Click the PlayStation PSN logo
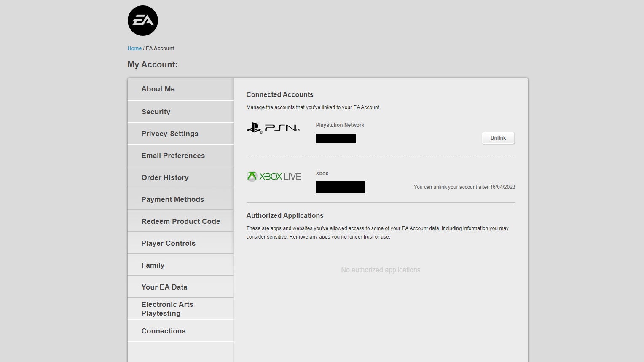The width and height of the screenshot is (644, 362). click(x=274, y=128)
